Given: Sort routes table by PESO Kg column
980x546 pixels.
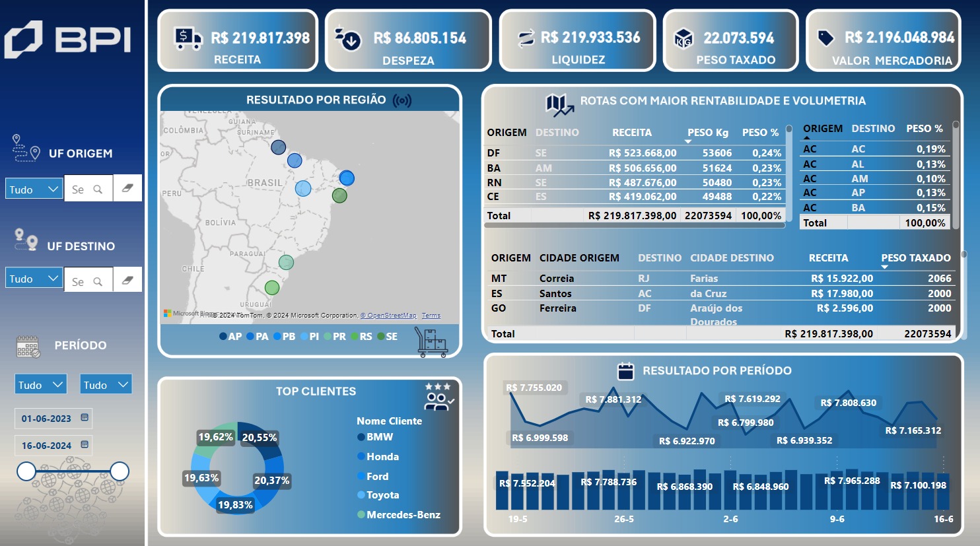Looking at the screenshot, I should (707, 133).
